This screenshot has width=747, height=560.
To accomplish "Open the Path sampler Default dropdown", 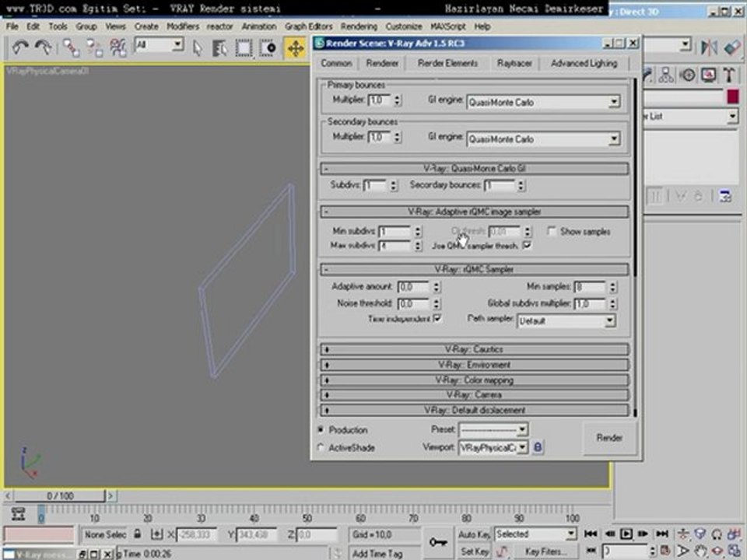I will click(x=566, y=320).
